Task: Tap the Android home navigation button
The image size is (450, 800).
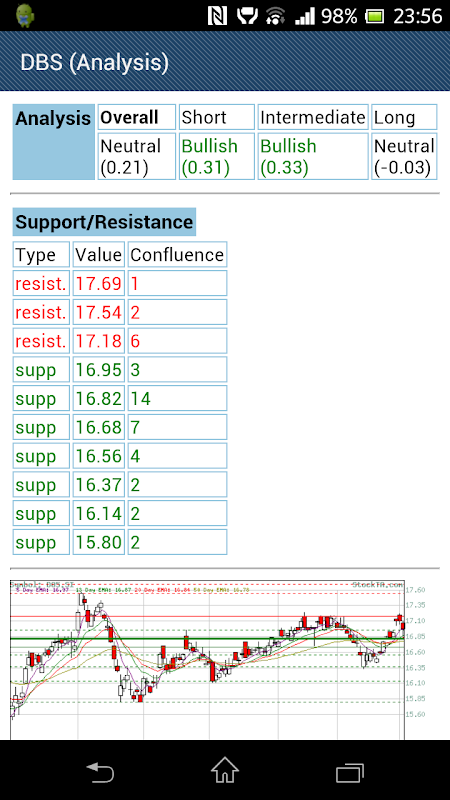Action: coord(224,770)
